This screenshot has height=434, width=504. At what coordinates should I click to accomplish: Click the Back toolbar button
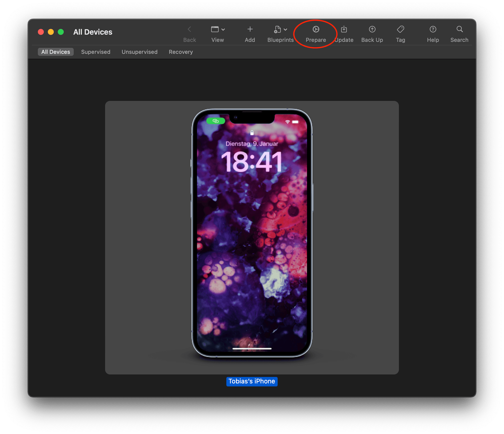point(189,34)
